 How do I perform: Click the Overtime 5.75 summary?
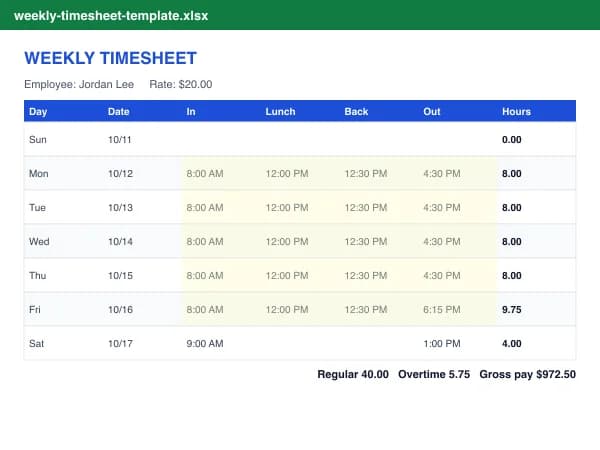click(x=434, y=374)
